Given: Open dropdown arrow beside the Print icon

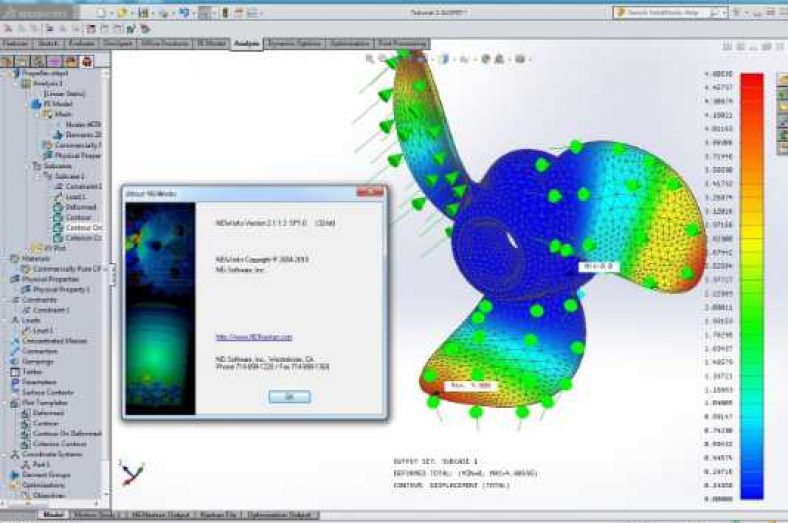Looking at the screenshot, I should point(173,13).
